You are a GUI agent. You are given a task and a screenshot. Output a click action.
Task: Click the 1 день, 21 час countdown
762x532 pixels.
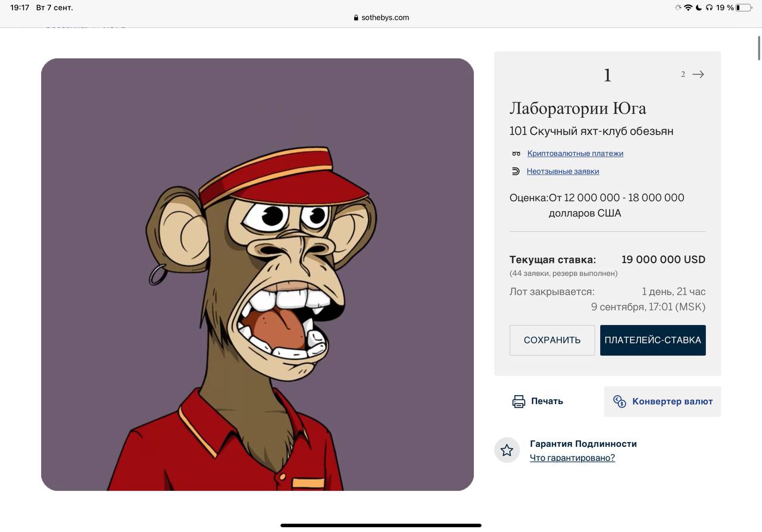(x=674, y=292)
